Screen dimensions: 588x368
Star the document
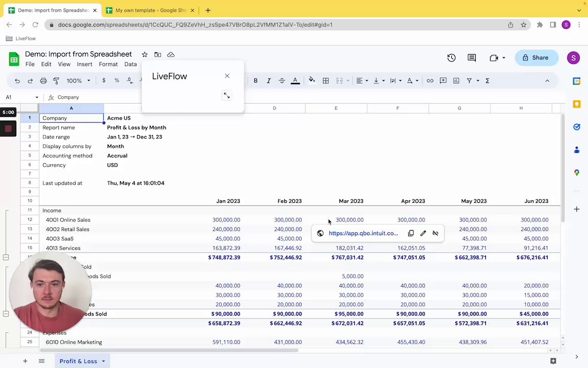[x=145, y=55]
